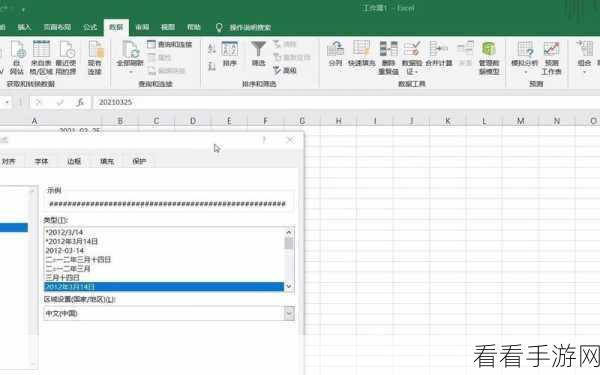Select *2012/3/14 date type
Image resolution: width=600 pixels, height=375 pixels.
coord(164,232)
